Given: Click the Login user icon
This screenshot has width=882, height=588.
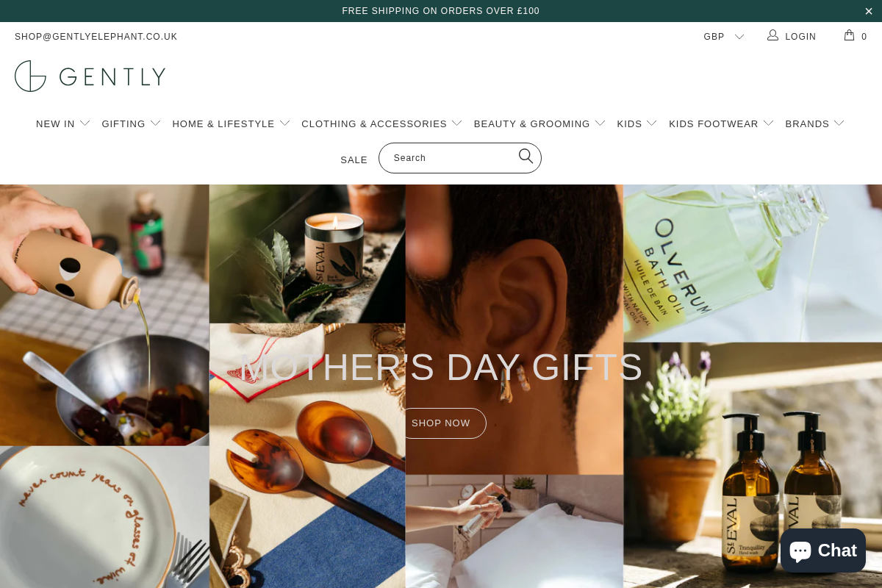Looking at the screenshot, I should pyautogui.click(x=772, y=35).
